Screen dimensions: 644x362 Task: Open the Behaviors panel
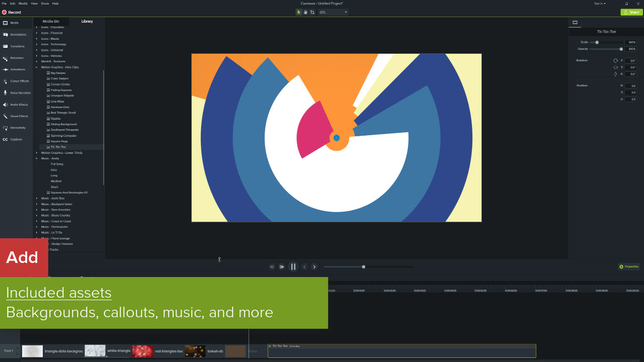(15, 57)
